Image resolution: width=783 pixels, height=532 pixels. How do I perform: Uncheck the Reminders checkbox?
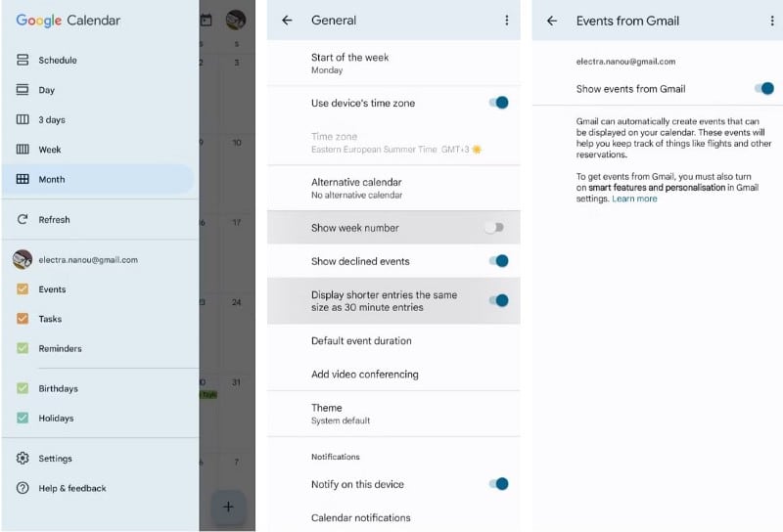[x=23, y=348]
